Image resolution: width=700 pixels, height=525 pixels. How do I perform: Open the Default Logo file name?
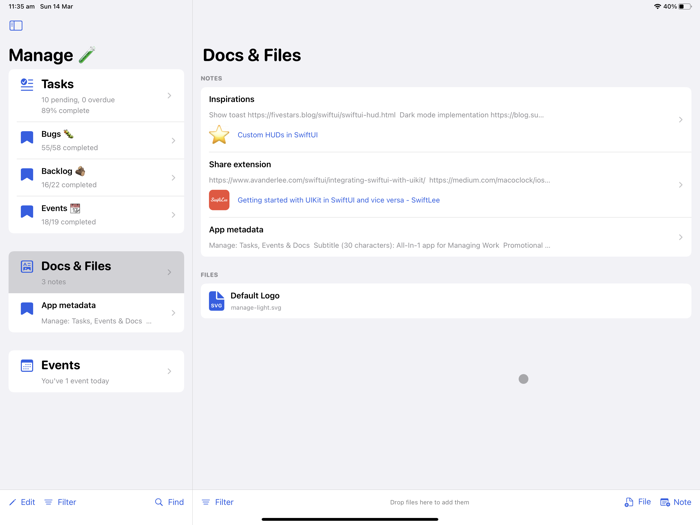(255, 296)
